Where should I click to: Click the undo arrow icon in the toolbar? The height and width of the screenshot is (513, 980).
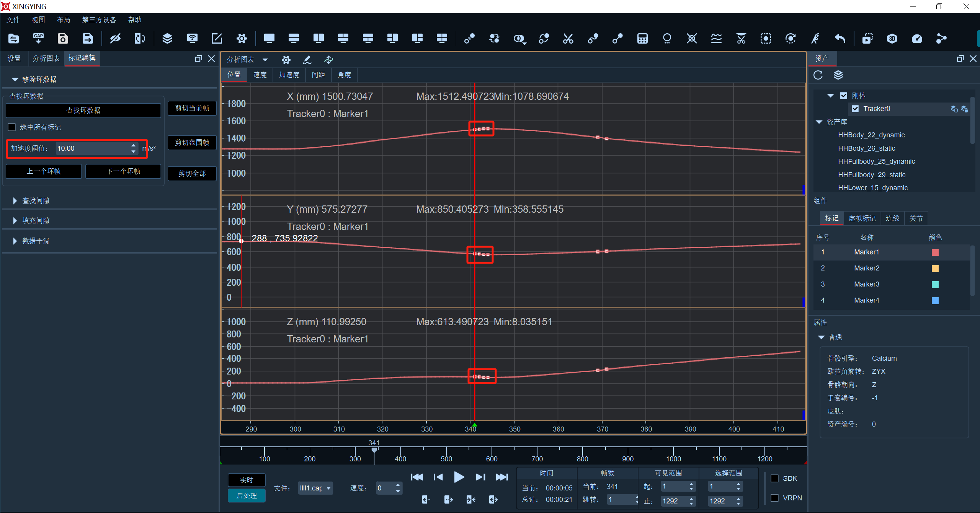pos(840,39)
